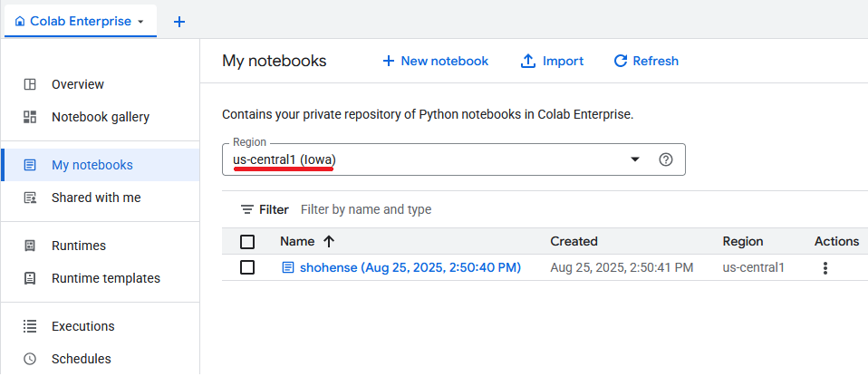The height and width of the screenshot is (386, 868).
Task: Add a new tab with plus button
Action: (179, 22)
